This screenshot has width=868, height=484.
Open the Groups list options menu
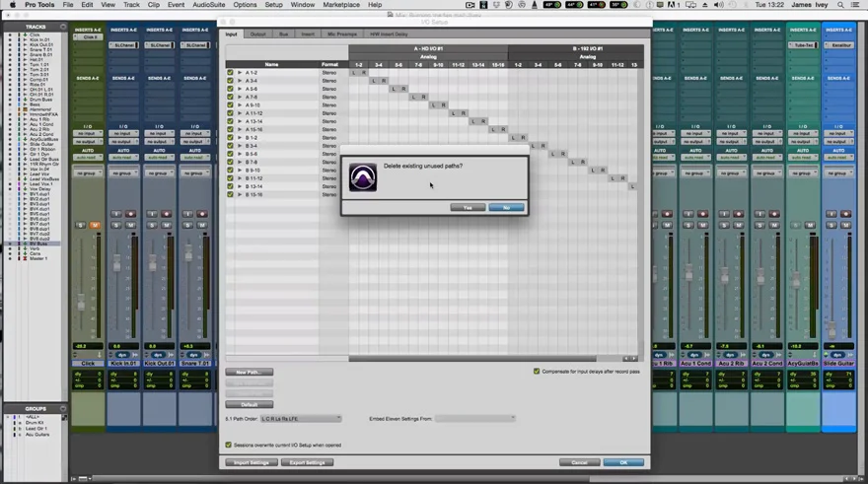click(63, 409)
